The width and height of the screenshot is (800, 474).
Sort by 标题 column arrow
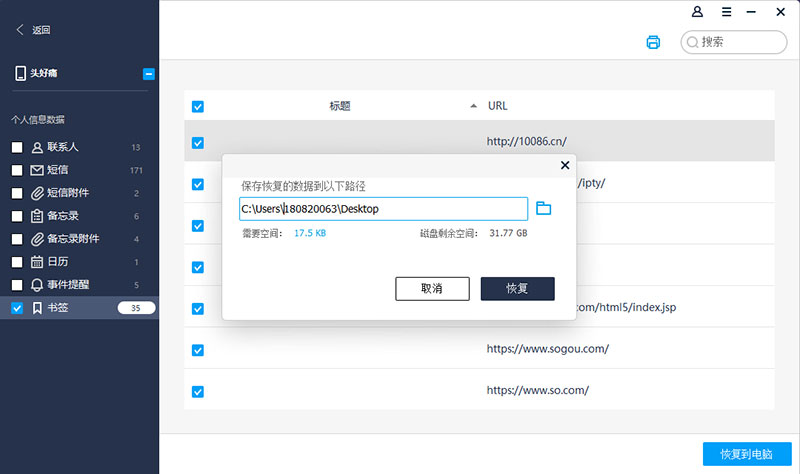point(473,106)
